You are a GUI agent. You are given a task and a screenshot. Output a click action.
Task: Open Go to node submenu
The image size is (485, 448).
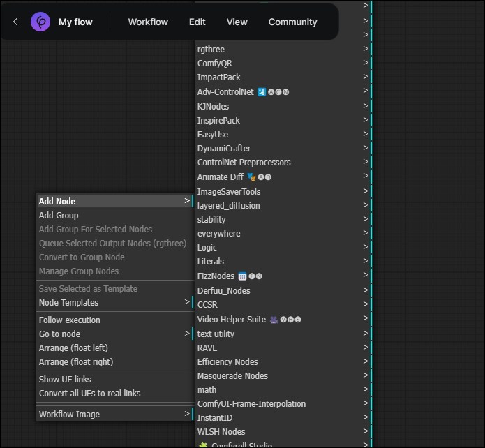click(115, 334)
